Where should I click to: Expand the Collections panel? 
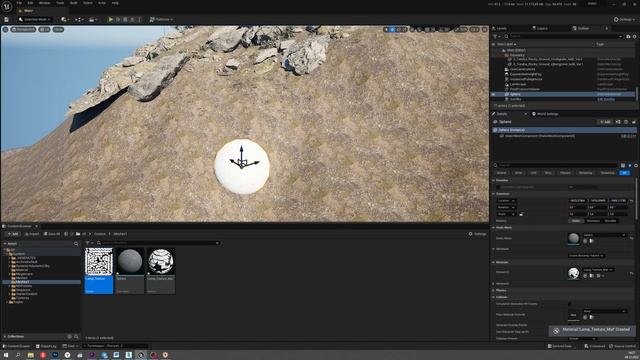pyautogui.click(x=5, y=336)
